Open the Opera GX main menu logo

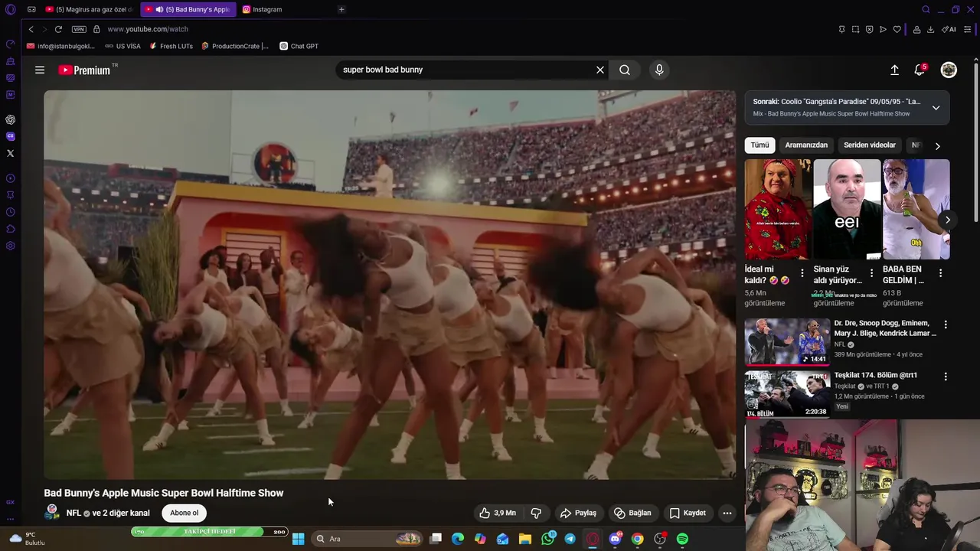point(10,9)
